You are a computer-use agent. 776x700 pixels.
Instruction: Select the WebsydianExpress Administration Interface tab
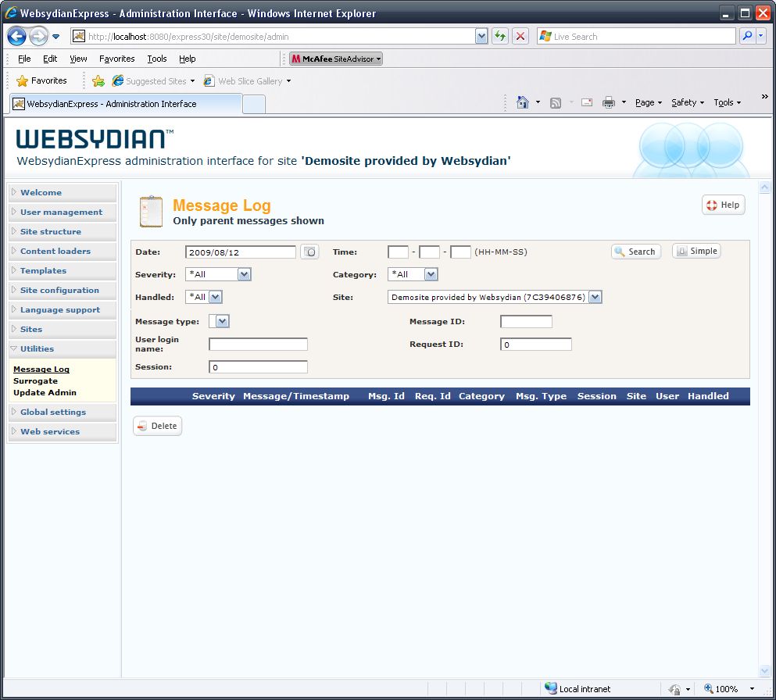[126, 104]
